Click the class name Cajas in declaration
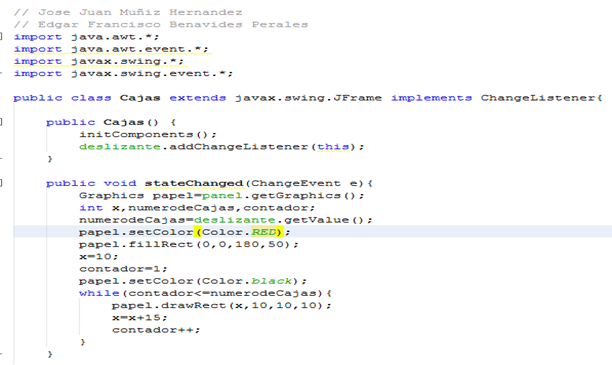This screenshot has height=365, width=612. (x=140, y=98)
